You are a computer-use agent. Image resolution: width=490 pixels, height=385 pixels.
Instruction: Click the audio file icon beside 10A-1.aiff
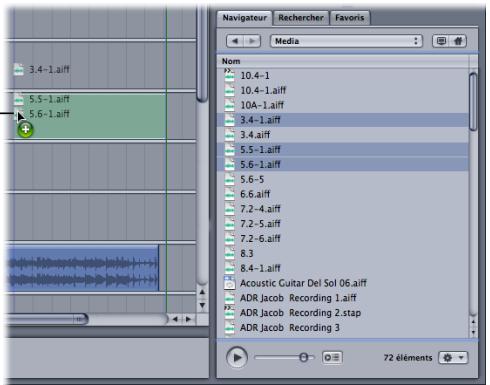(x=229, y=105)
